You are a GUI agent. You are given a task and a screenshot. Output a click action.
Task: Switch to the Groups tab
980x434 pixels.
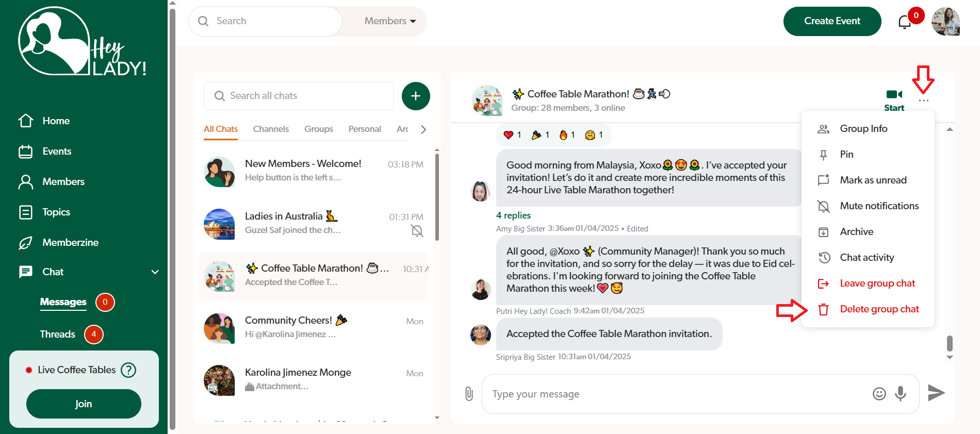pyautogui.click(x=319, y=129)
